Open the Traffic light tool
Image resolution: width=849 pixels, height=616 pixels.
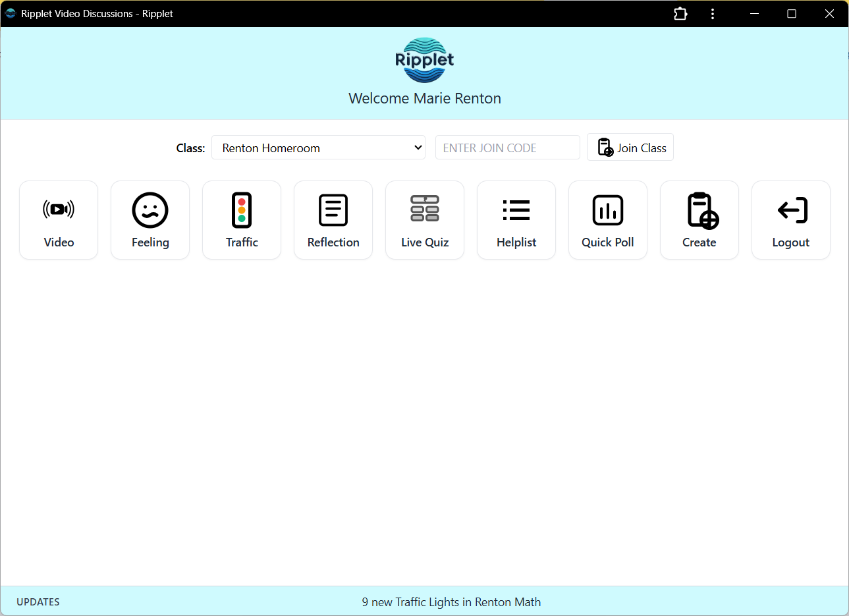pyautogui.click(x=241, y=219)
